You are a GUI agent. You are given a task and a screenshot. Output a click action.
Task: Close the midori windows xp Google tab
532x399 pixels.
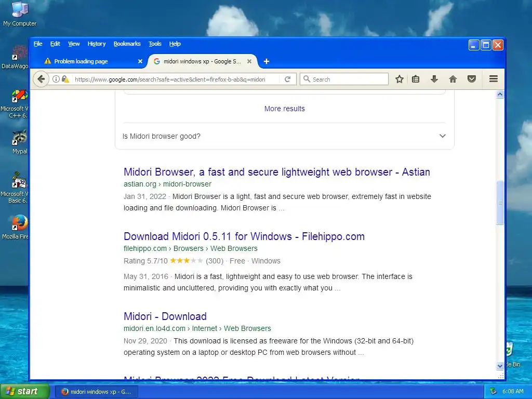[x=249, y=61]
